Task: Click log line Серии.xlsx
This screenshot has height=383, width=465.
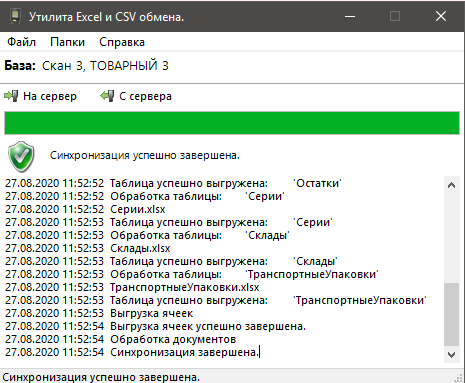Action: (85, 209)
